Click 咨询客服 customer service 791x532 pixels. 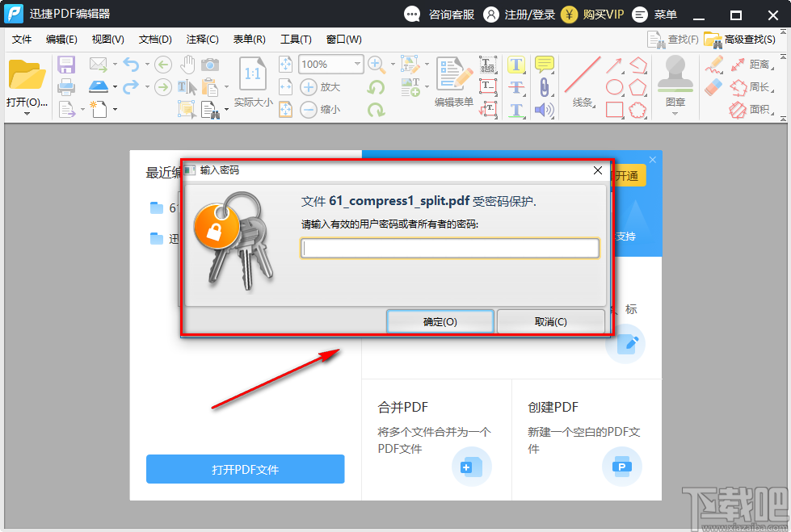[x=440, y=15]
